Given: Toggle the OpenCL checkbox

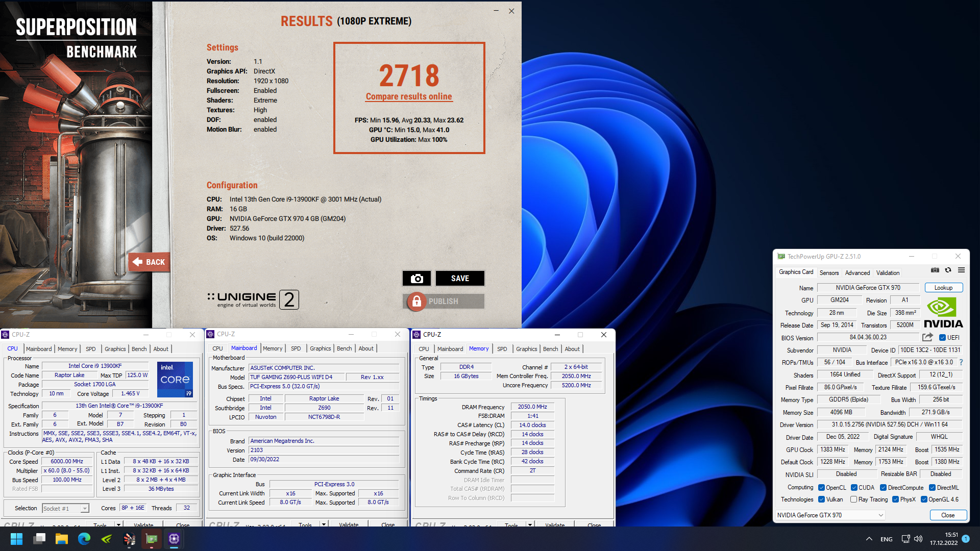Looking at the screenshot, I should click(x=821, y=488).
